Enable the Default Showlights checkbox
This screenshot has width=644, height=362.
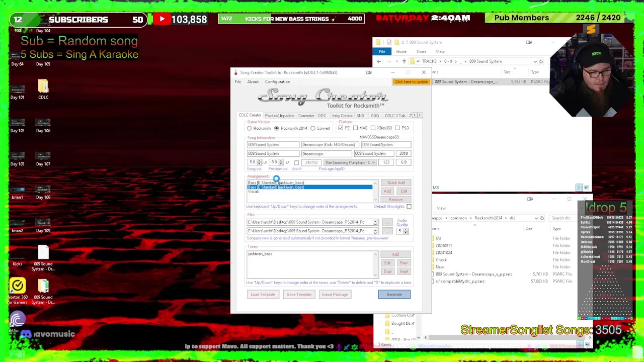tap(409, 207)
